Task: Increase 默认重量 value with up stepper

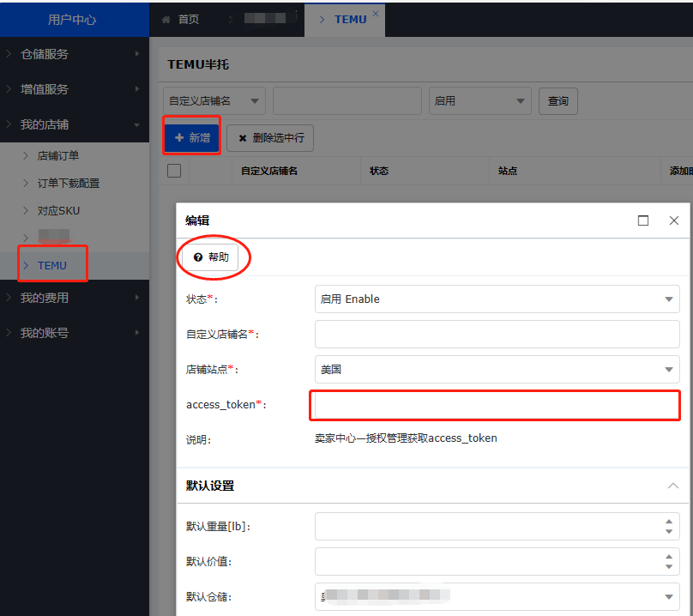Action: coord(669,521)
